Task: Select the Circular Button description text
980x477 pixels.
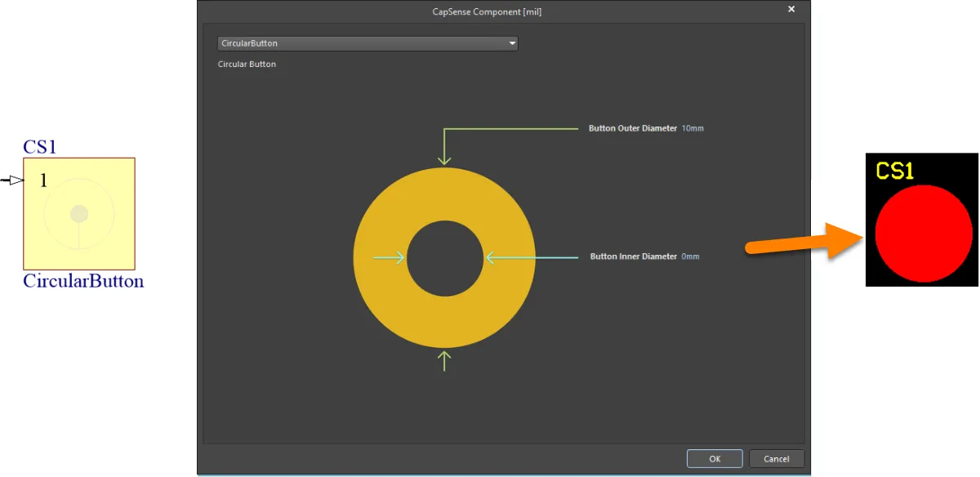Action: tap(247, 64)
